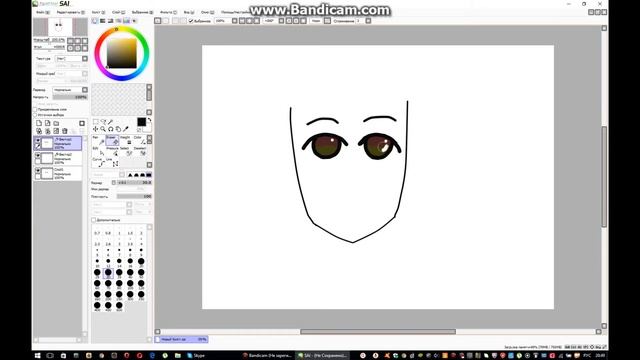Adjust the Плотность density slider
This screenshot has height=360, width=640.
pos(134,196)
